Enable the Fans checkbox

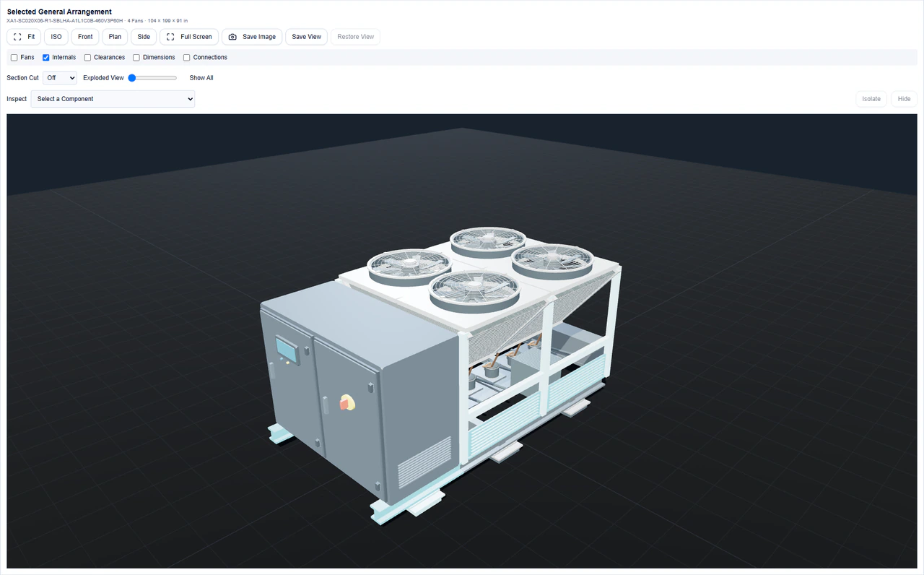(14, 58)
